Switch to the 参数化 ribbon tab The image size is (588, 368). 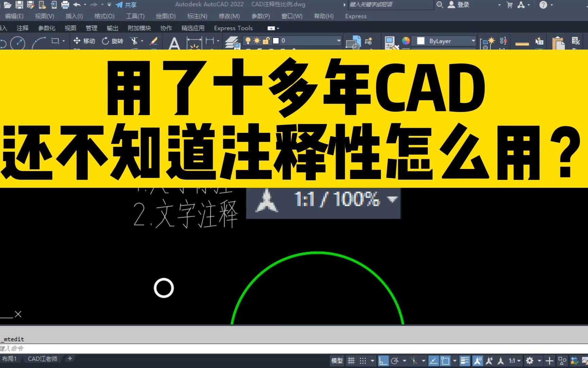point(47,28)
